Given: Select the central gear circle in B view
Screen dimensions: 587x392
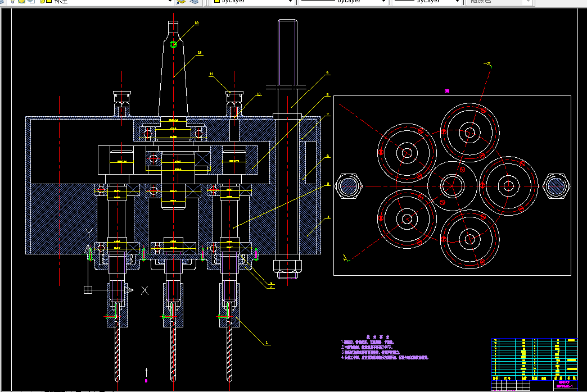Looking at the screenshot, I should coord(452,186).
